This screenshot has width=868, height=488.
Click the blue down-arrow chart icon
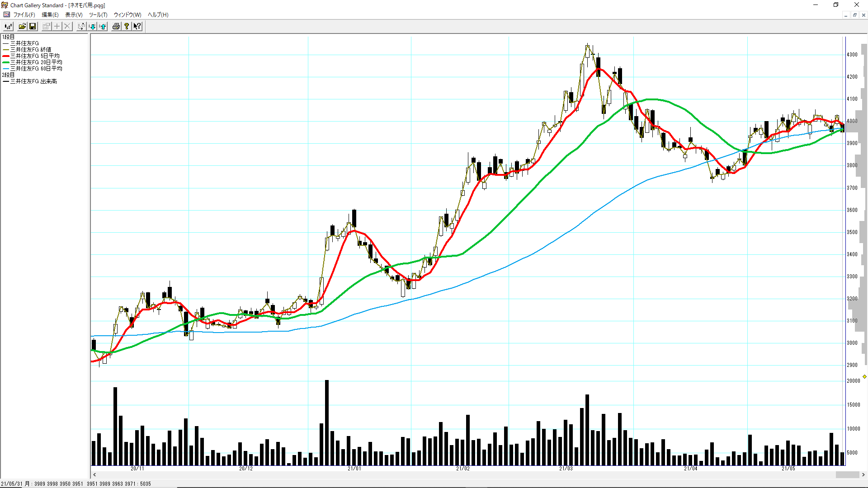click(92, 26)
